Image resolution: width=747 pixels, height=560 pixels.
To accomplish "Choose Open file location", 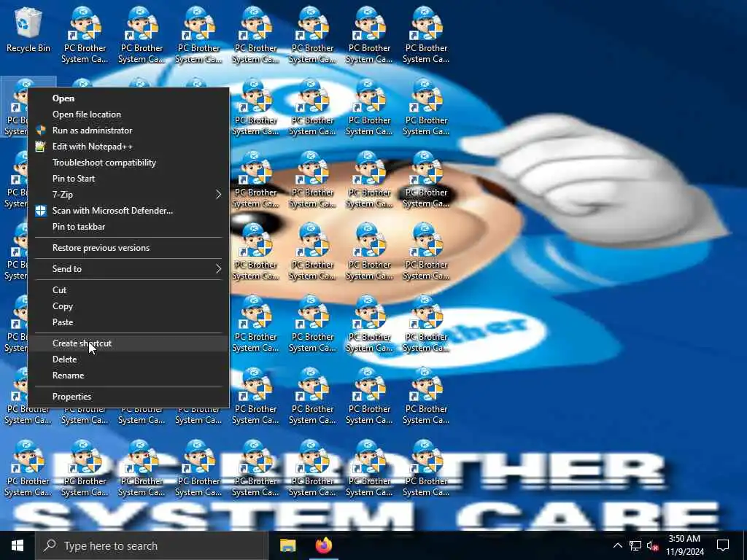I will (128, 114).
